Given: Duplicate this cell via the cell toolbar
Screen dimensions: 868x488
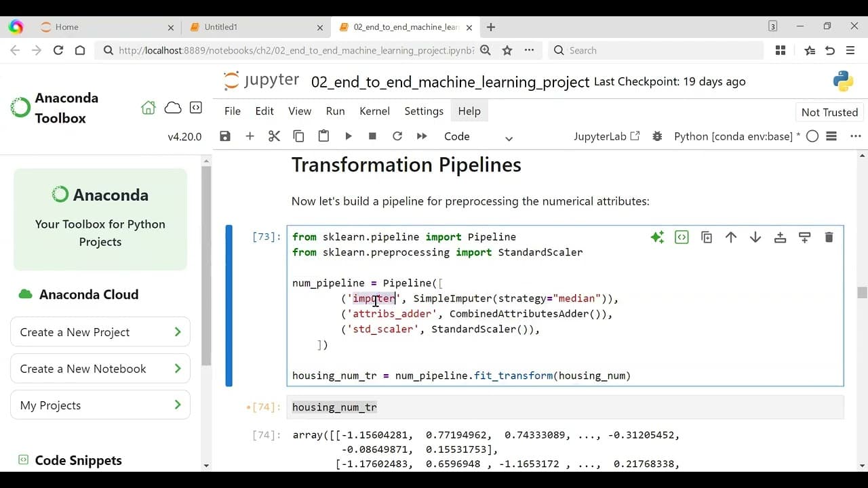Looking at the screenshot, I should [707, 237].
